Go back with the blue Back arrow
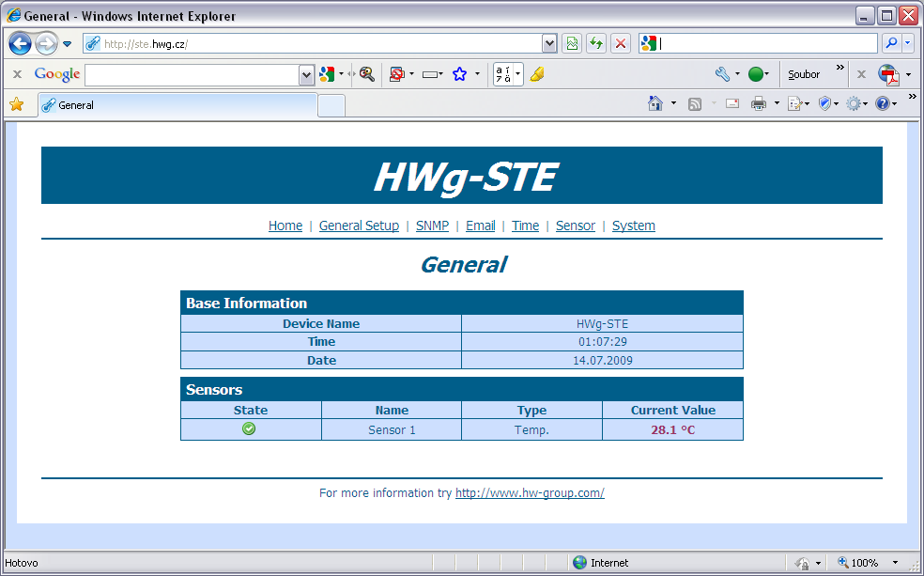Viewport: 924px width, 576px height. click(20, 43)
